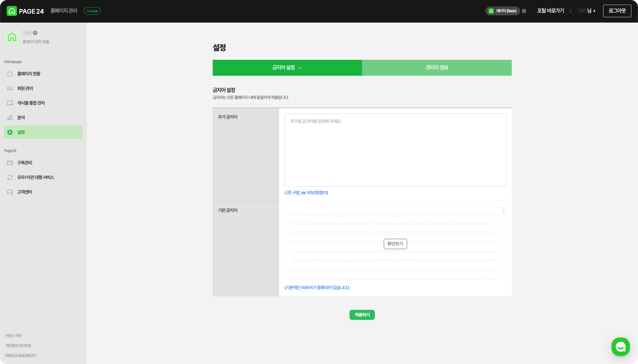Expand the 금지어 설정 tab chevron
This screenshot has height=364, width=638.
[300, 68]
